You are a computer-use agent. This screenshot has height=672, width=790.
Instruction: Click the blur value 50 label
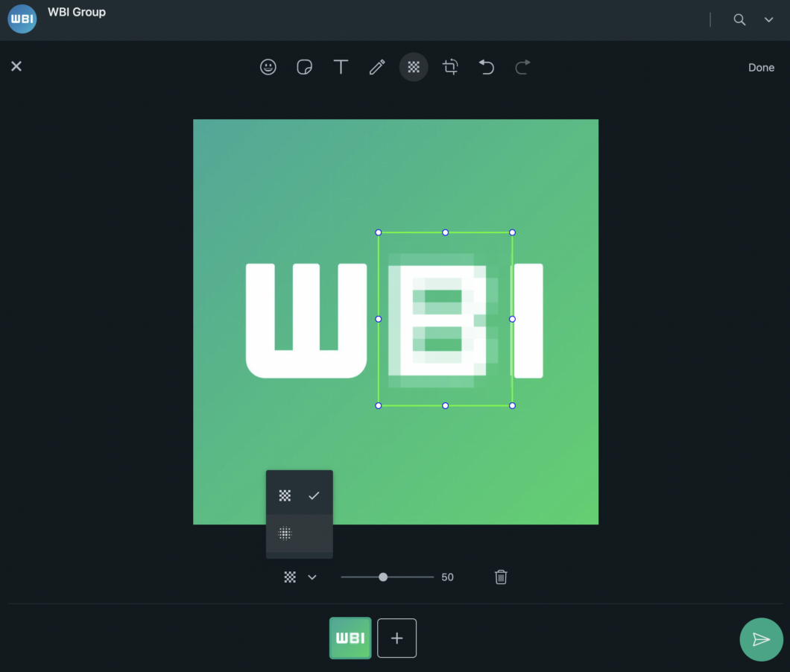447,577
